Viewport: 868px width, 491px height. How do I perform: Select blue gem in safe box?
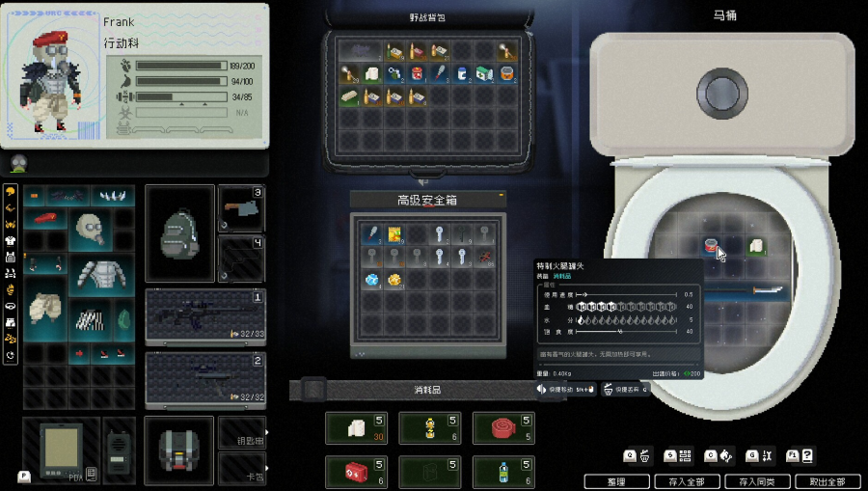(x=371, y=280)
